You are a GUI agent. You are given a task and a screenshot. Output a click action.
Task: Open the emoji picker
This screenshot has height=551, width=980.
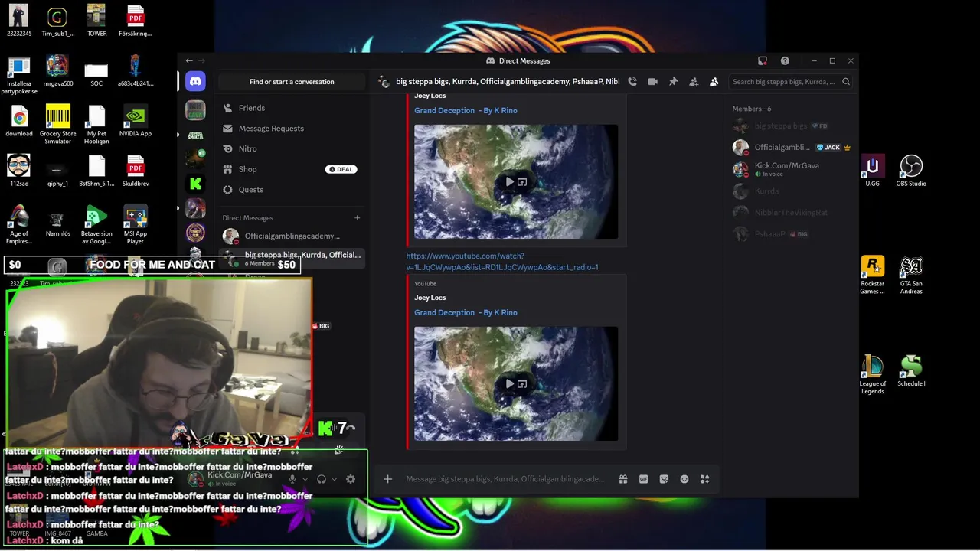point(684,479)
